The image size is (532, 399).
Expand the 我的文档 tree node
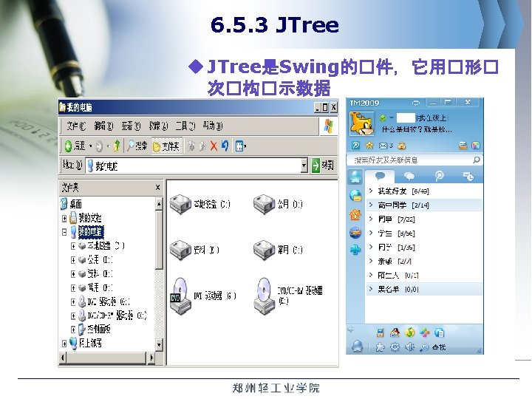64,218
